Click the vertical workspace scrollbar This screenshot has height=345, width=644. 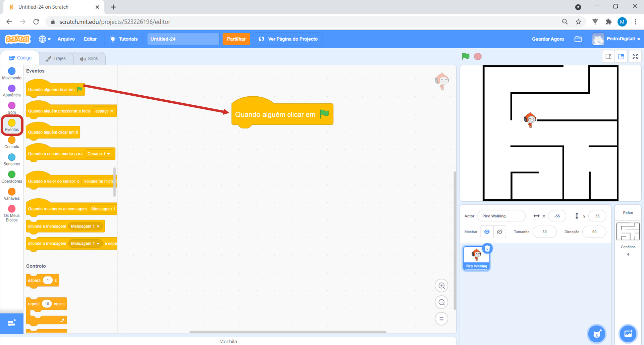pos(455,240)
